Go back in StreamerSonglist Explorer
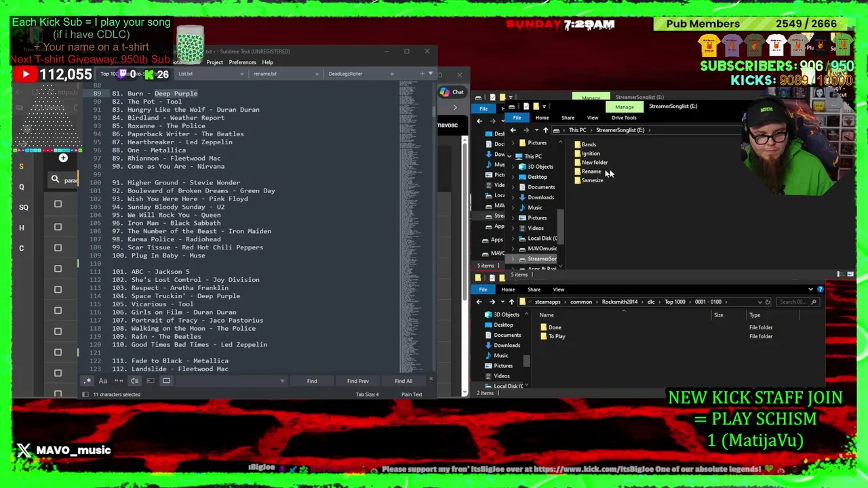This screenshot has width=868, height=488. click(513, 130)
